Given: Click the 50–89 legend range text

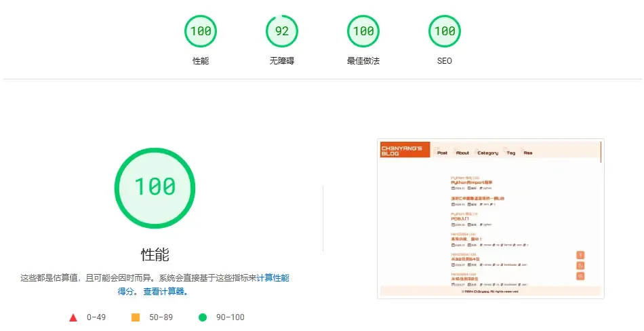Looking at the screenshot, I should point(161,317).
